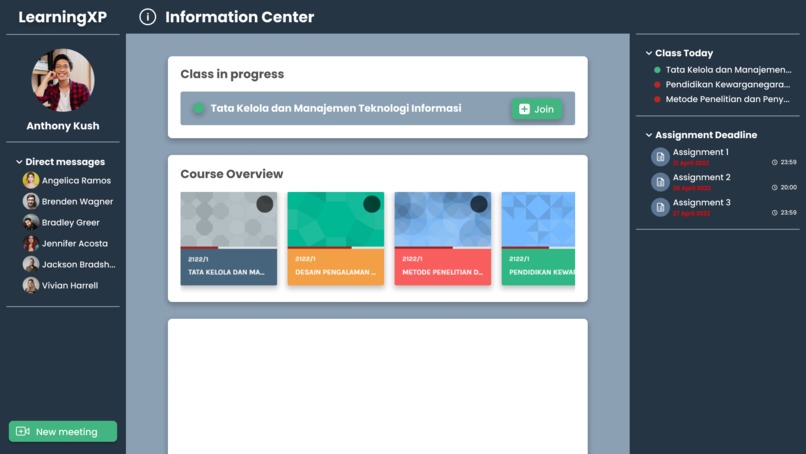Open DESAIN PENGALAMAN course card
Image resolution: width=806 pixels, height=454 pixels.
point(336,239)
